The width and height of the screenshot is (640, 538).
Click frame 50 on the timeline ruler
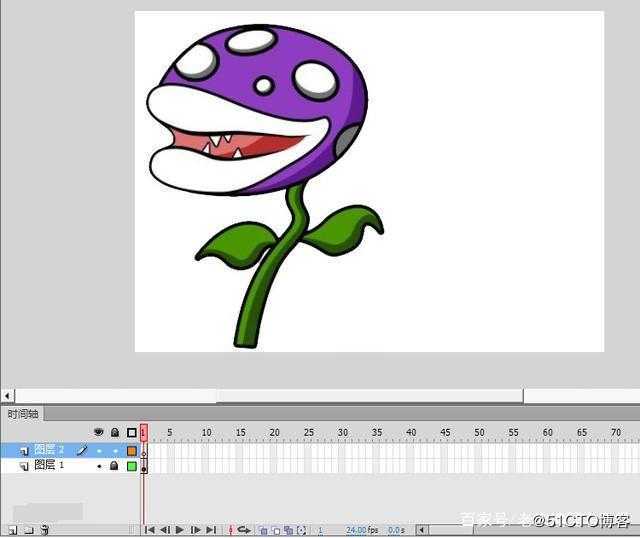(479, 432)
